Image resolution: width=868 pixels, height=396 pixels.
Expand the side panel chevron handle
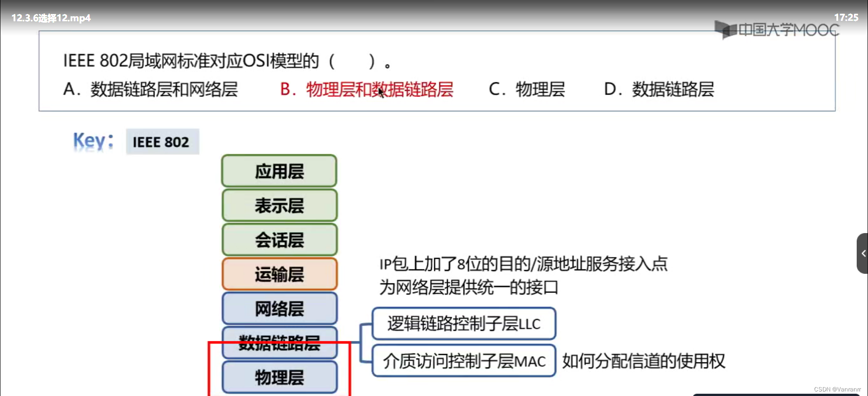click(x=863, y=253)
